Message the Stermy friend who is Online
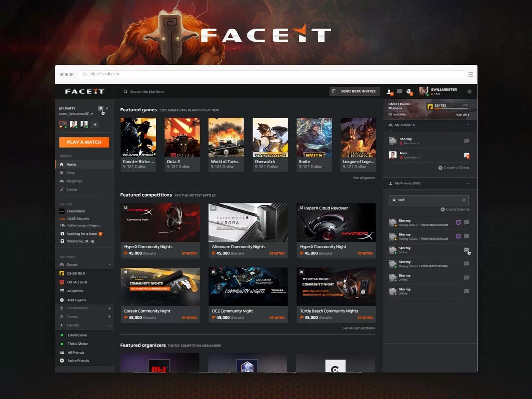 coord(466,250)
